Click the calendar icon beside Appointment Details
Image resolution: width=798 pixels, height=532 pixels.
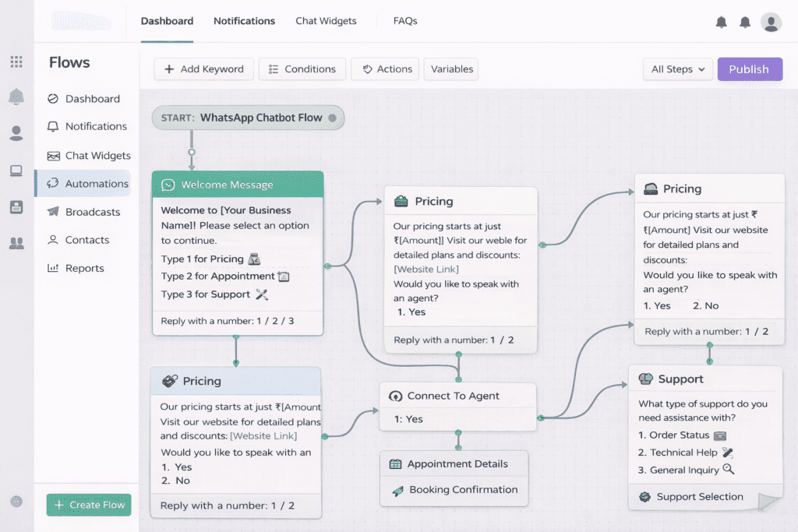pos(395,464)
